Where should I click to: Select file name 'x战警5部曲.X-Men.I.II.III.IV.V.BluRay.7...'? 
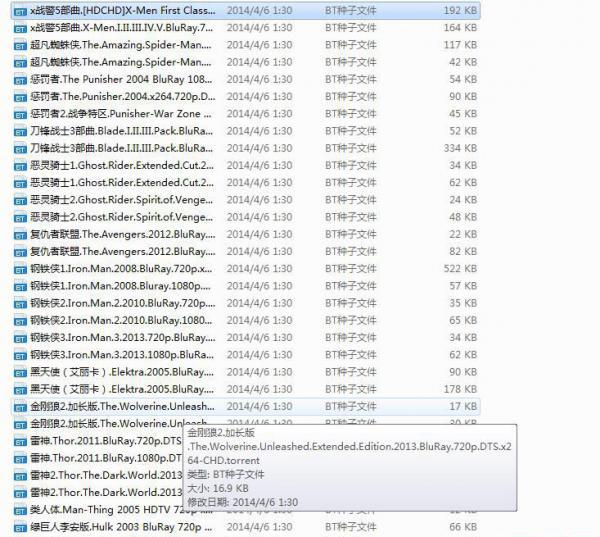click(121, 28)
